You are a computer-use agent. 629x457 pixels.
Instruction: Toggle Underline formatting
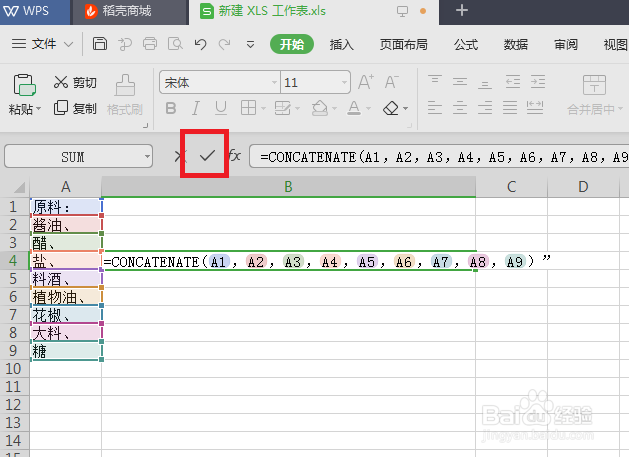tap(221, 108)
